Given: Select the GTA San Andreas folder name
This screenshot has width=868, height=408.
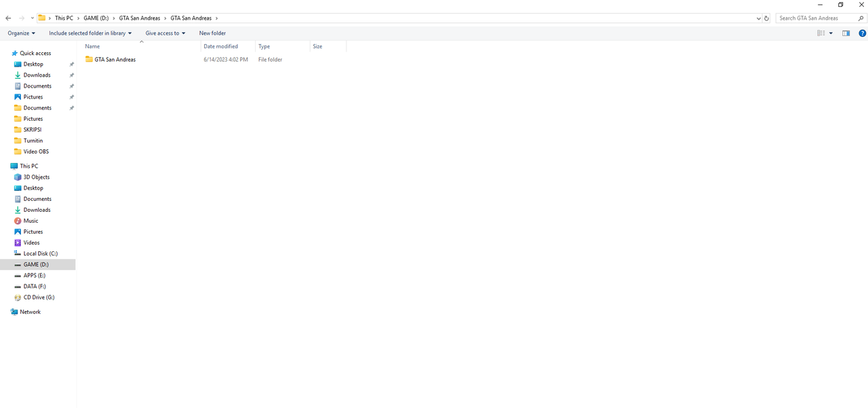Looking at the screenshot, I should (115, 60).
